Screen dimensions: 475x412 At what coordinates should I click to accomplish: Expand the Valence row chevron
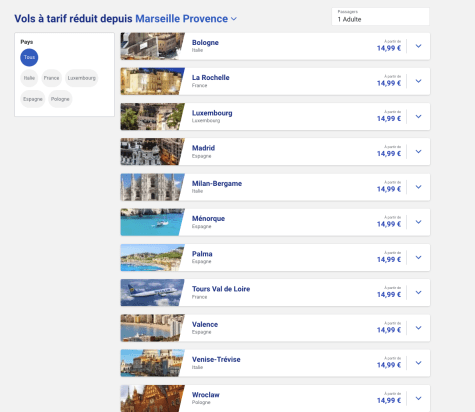tap(419, 328)
